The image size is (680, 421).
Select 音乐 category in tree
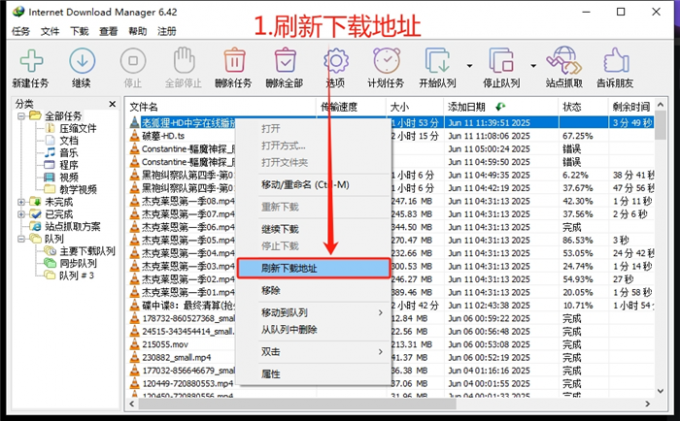pos(69,153)
